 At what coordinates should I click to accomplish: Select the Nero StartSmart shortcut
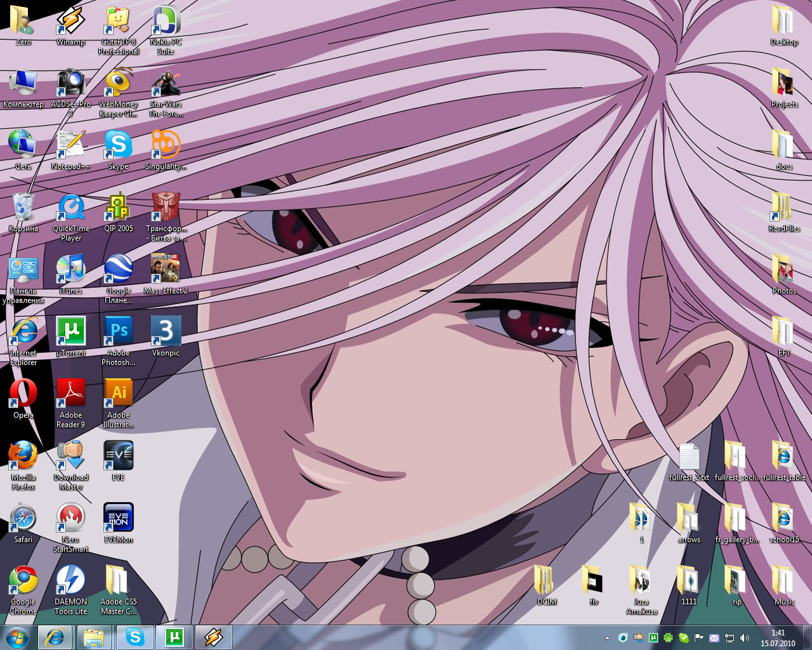coord(70,528)
